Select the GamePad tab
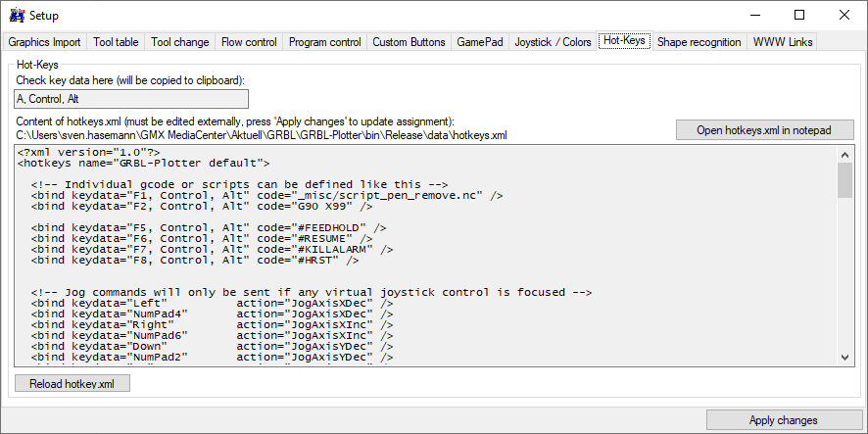Viewport: 868px width, 434px height. click(479, 42)
